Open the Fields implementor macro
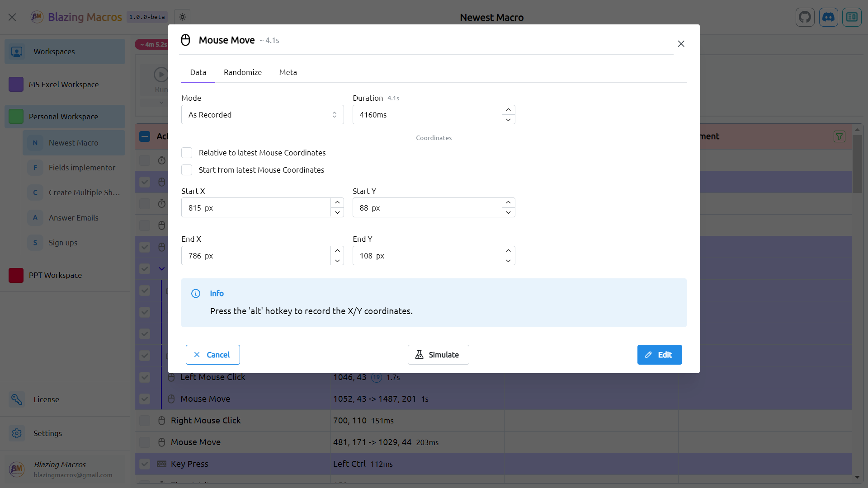868x488 pixels. click(x=74, y=168)
